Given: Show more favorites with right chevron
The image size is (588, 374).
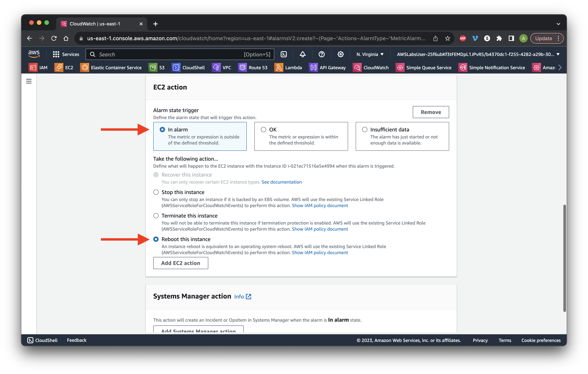Looking at the screenshot, I should click(560, 68).
